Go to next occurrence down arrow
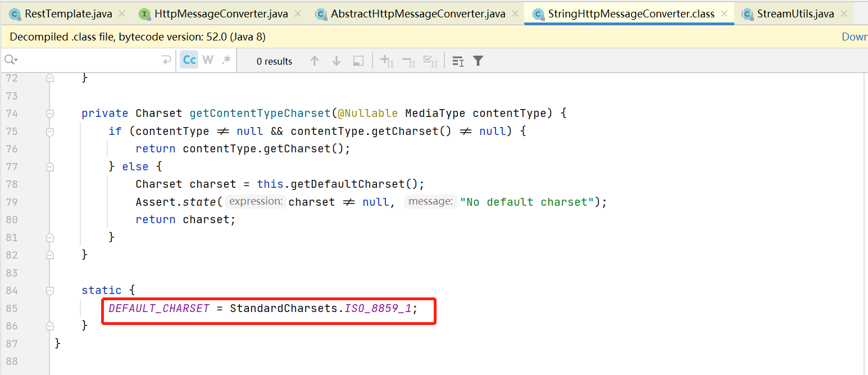This screenshot has height=375, width=868. [x=337, y=61]
